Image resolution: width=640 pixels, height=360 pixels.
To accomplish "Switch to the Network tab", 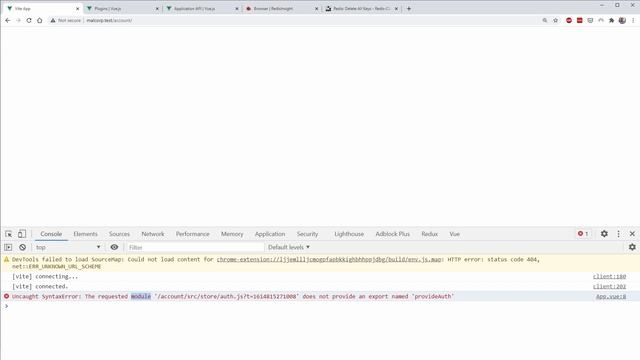I will pos(153,234).
